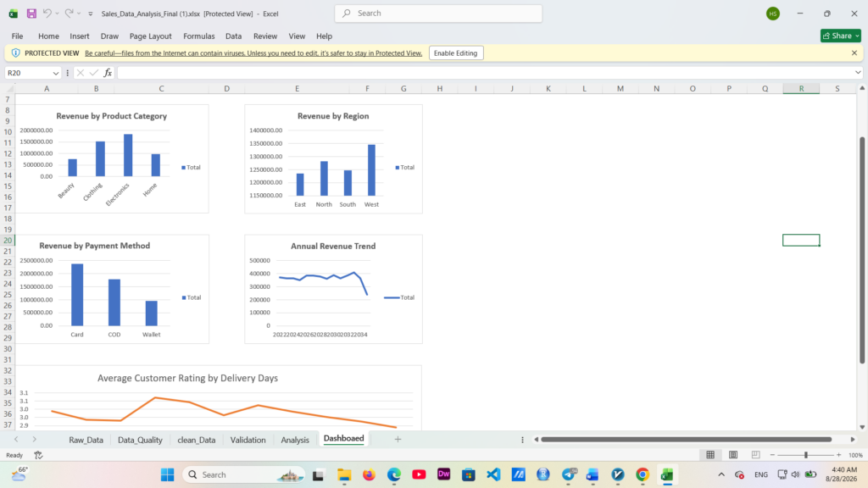Select column E header
This screenshot has height=488, width=868.
click(297, 88)
